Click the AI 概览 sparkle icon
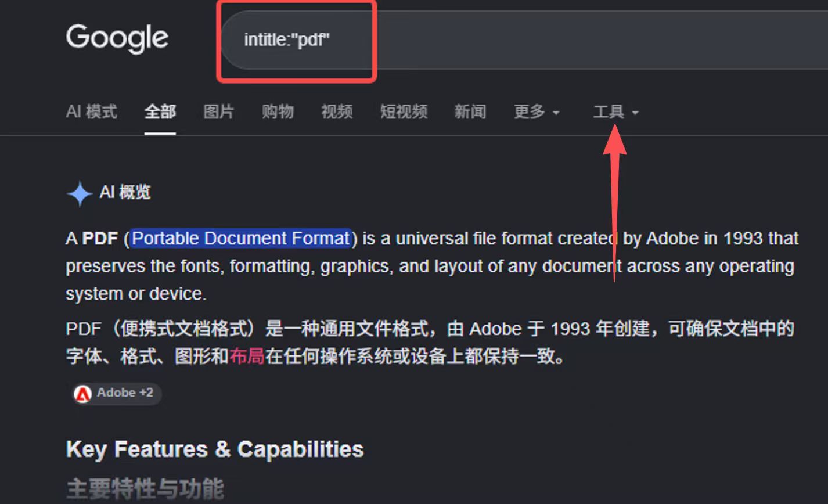828x504 pixels. [x=80, y=194]
